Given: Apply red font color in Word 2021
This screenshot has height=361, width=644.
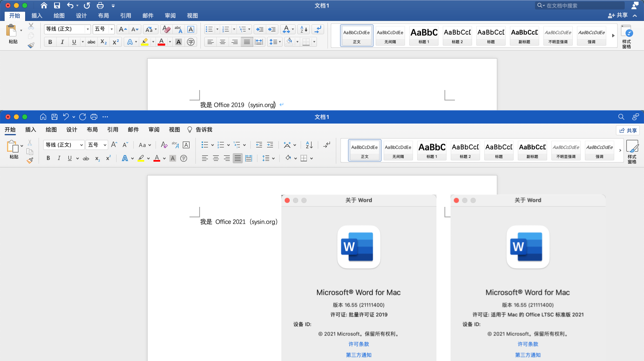Looking at the screenshot, I should coord(157,158).
